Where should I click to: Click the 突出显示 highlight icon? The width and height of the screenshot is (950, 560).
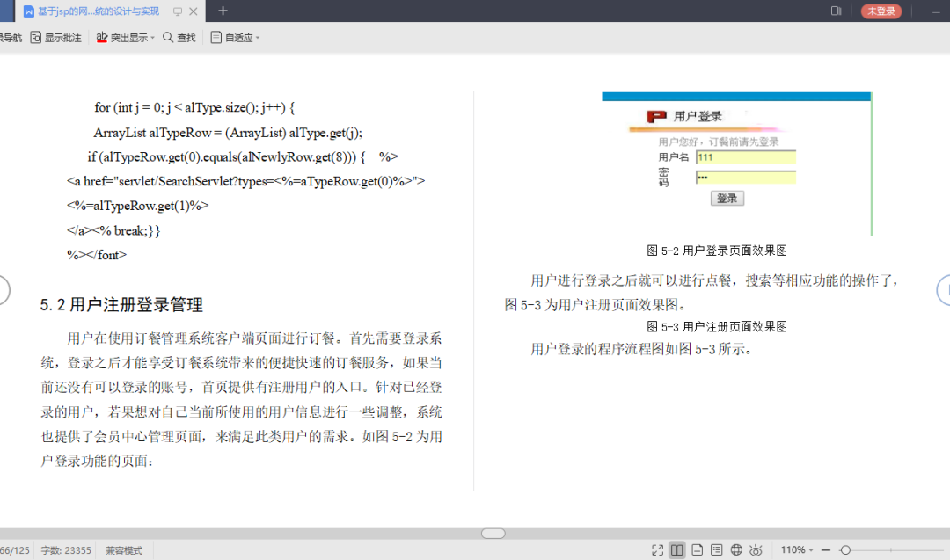pyautogui.click(x=102, y=38)
